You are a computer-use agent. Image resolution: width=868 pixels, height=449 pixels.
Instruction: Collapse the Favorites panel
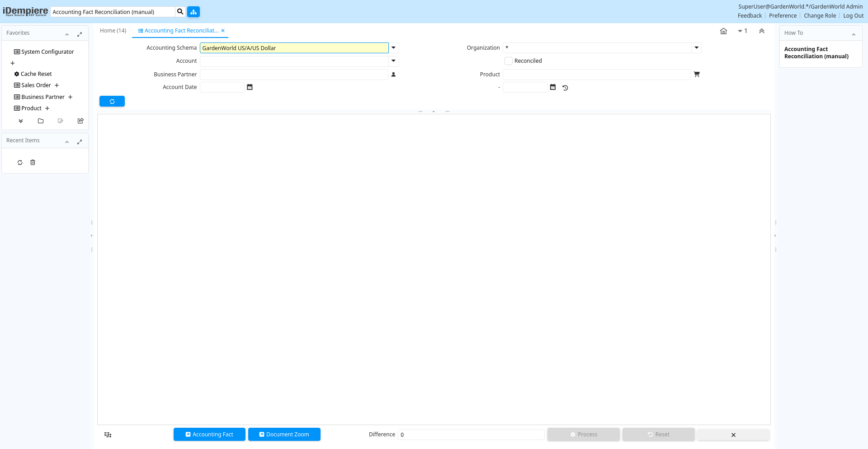coord(67,34)
